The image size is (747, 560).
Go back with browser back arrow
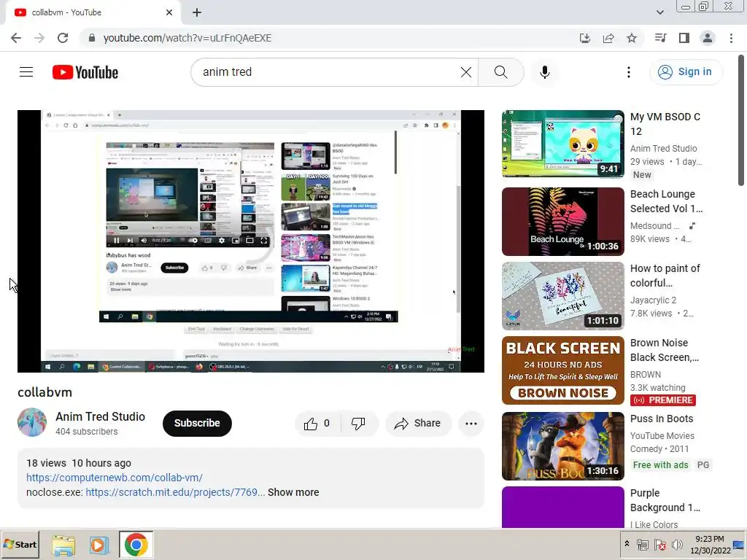coord(16,38)
